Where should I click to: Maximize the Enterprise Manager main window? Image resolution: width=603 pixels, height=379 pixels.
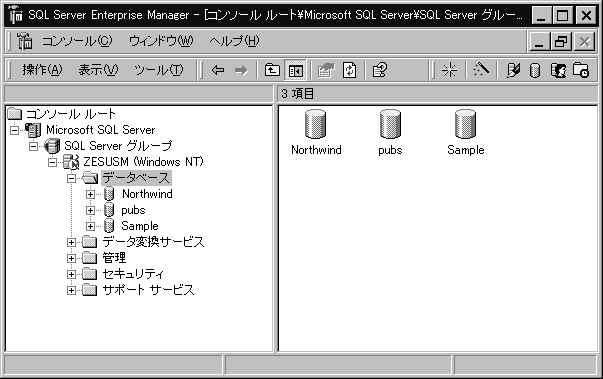click(x=563, y=15)
